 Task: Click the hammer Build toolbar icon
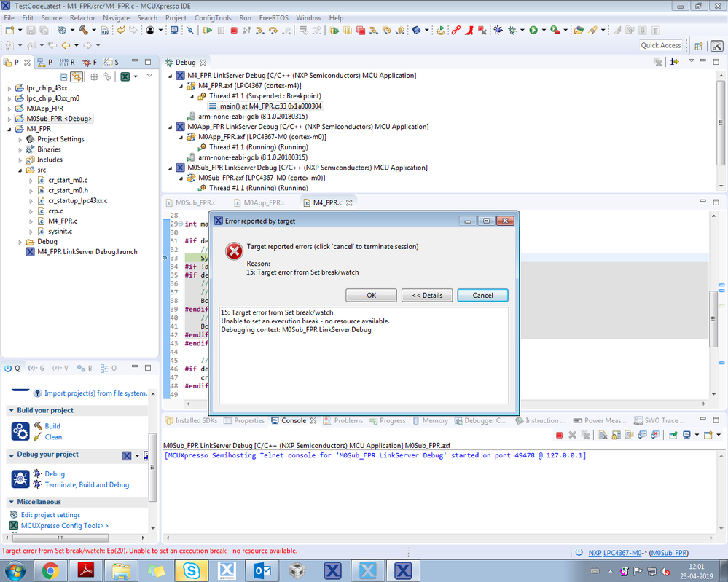(84, 30)
